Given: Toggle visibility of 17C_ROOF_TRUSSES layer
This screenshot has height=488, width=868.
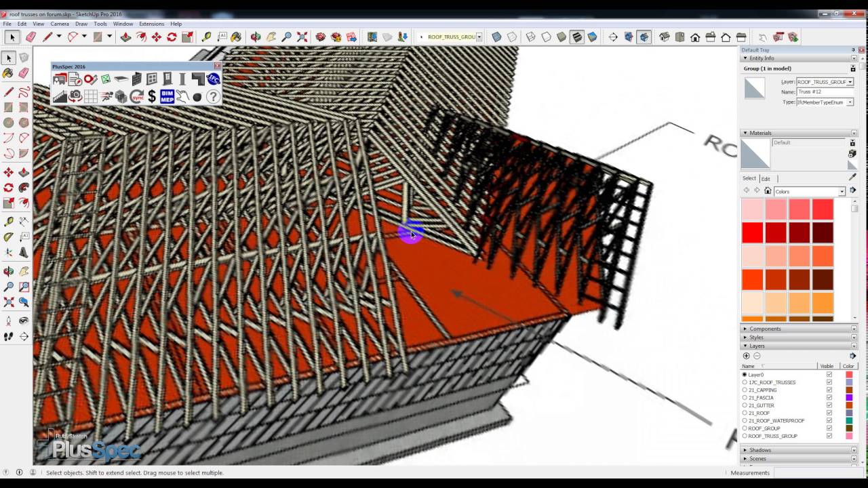Looking at the screenshot, I should (x=829, y=382).
